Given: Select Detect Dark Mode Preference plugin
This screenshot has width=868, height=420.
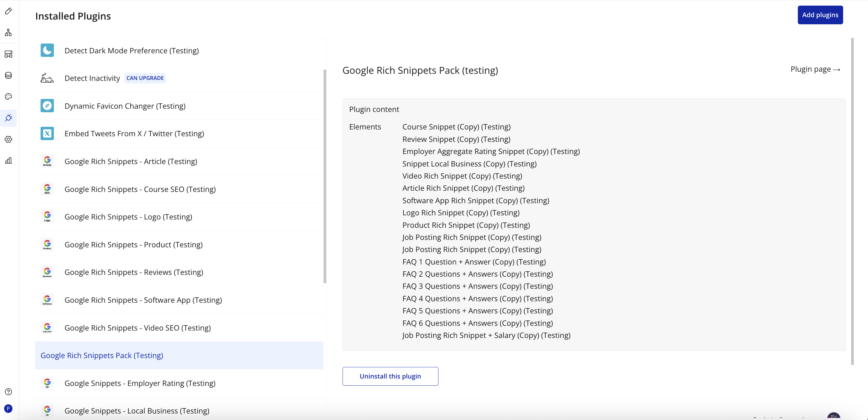Looking at the screenshot, I should [131, 51].
